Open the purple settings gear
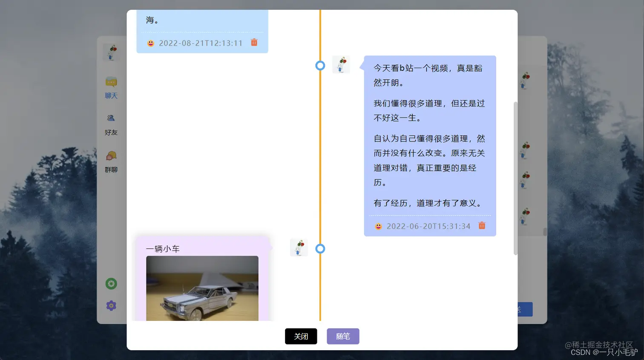644x360 pixels. [x=111, y=305]
